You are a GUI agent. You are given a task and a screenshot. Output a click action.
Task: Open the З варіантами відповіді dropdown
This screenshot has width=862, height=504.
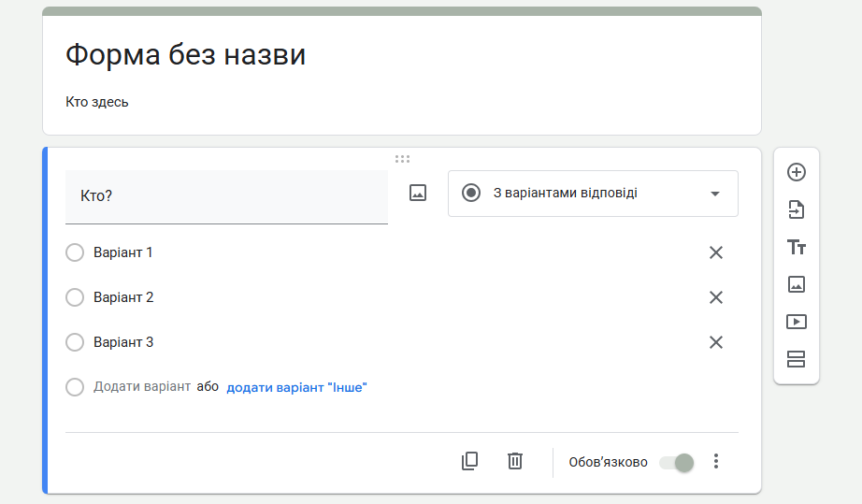point(593,194)
